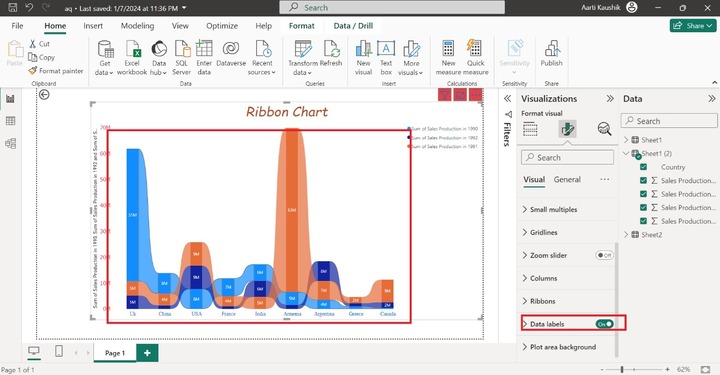720x375 pixels.
Task: Open the Data hub icon
Action: pos(158,58)
